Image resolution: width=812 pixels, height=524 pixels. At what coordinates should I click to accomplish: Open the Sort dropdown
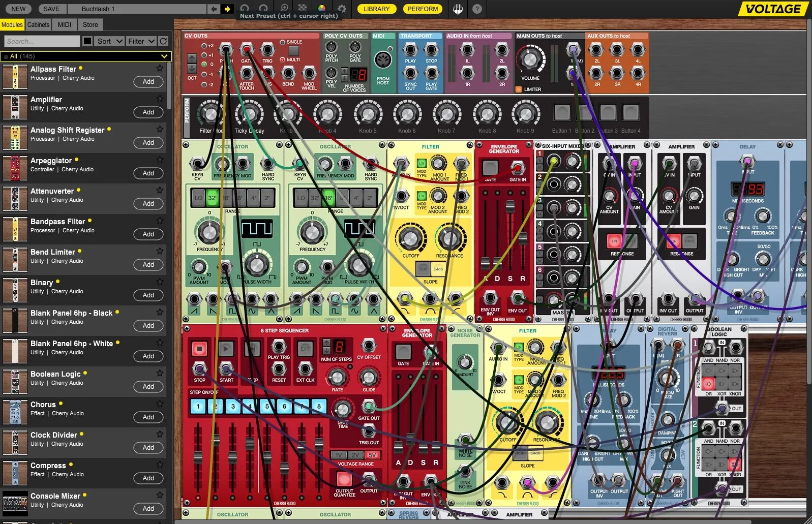pyautogui.click(x=109, y=41)
